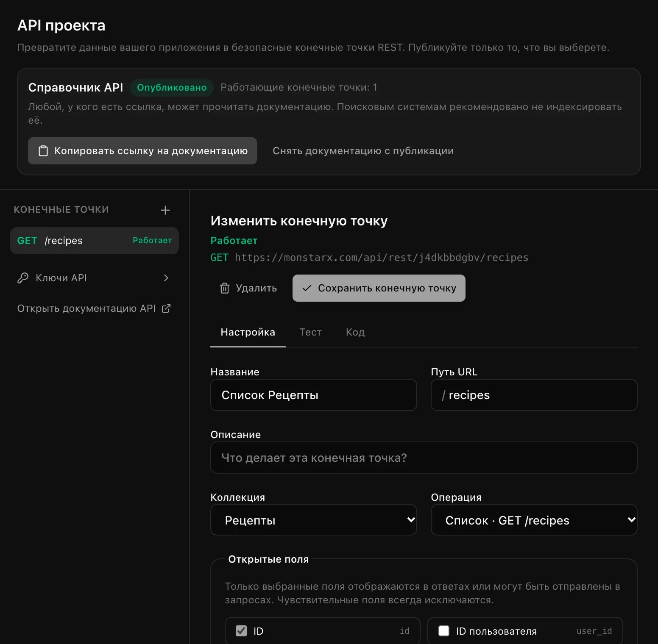Click the Удалить button
This screenshot has height=644, width=658.
248,288
